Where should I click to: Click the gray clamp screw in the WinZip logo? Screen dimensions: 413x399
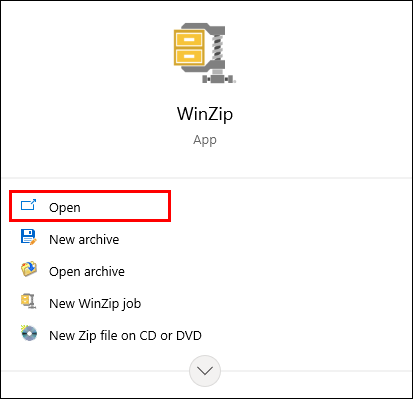[x=217, y=48]
